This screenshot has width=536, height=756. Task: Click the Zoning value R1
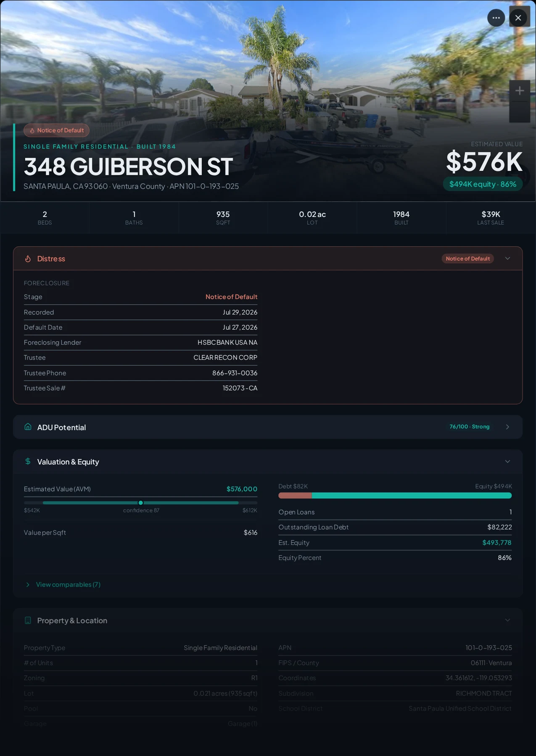point(254,678)
